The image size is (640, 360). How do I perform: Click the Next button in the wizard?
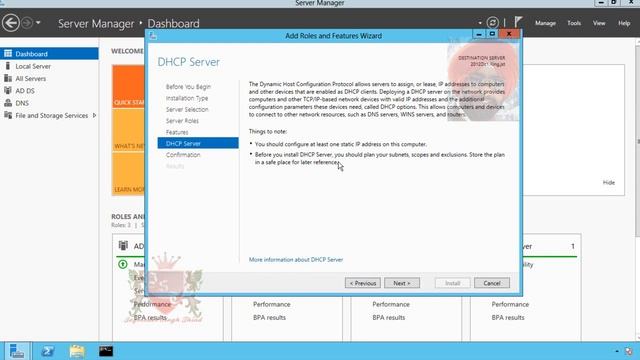click(x=402, y=283)
